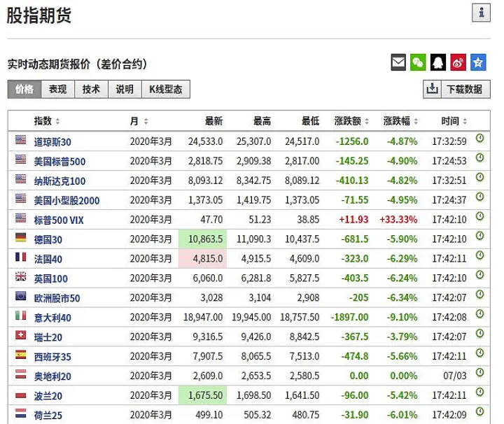Click the 最新 column header
This screenshot has width=504, height=424.
pyautogui.click(x=213, y=121)
